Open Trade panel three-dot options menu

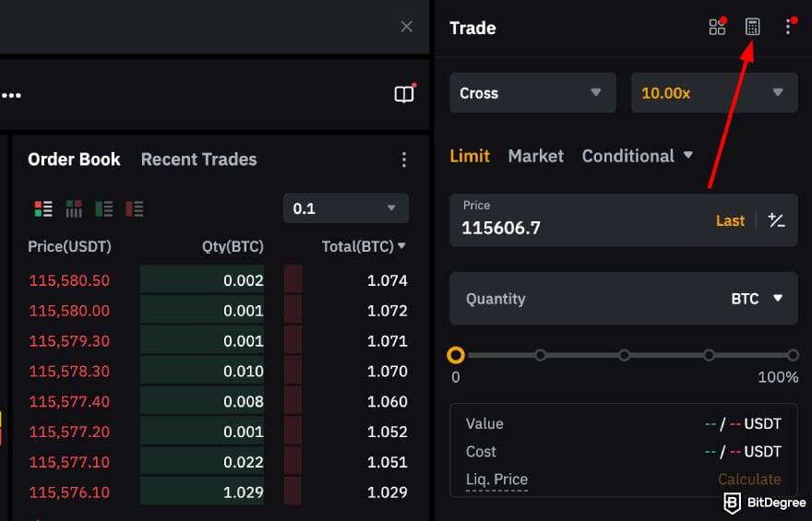coord(788,27)
